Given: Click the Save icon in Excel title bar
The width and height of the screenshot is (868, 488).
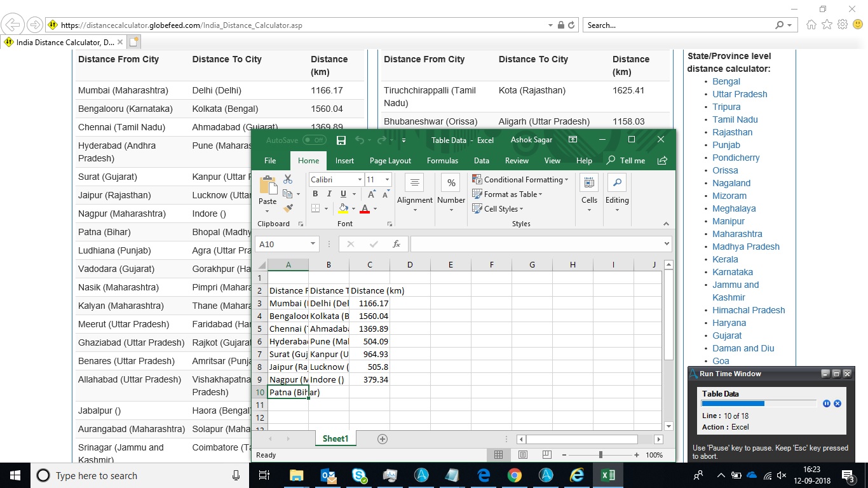Looking at the screenshot, I should coord(341,140).
